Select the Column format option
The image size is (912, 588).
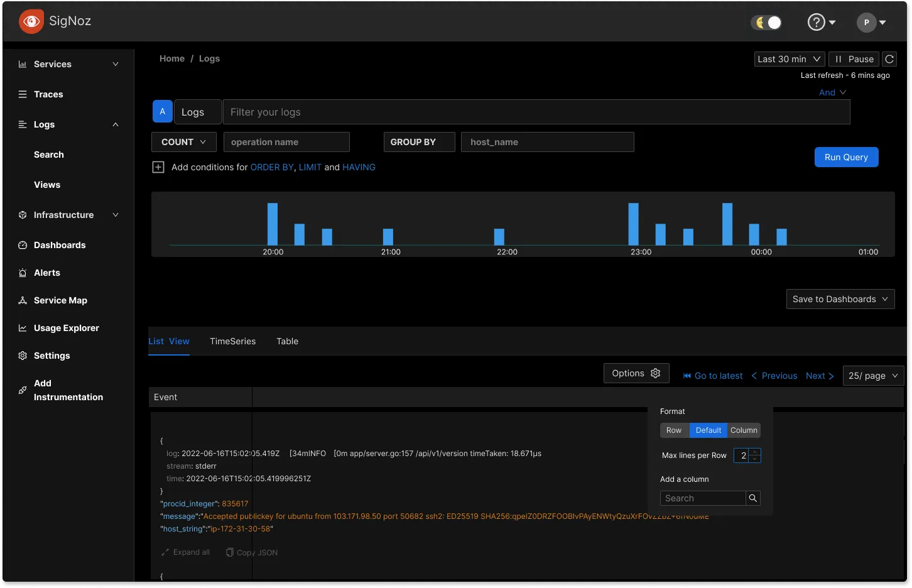[x=744, y=430]
